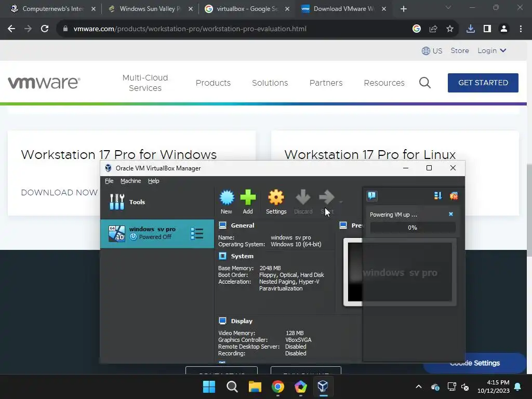Open Chrome tab search chevron
532x399 pixels.
448,7
